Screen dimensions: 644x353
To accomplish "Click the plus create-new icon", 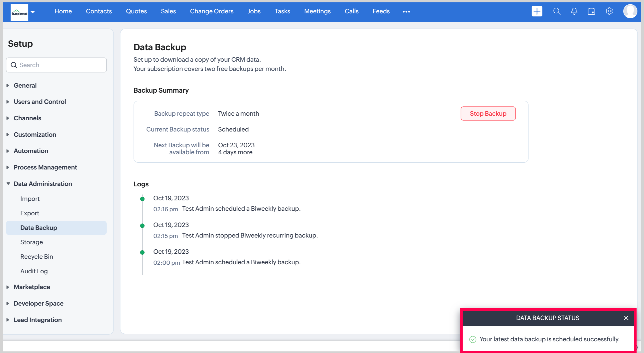I will [537, 11].
